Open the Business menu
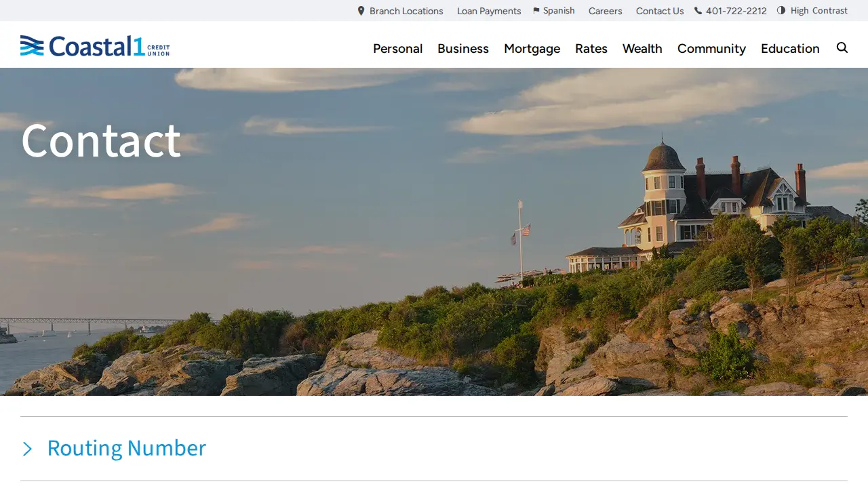Viewport: 868px width, 488px height. click(x=463, y=49)
